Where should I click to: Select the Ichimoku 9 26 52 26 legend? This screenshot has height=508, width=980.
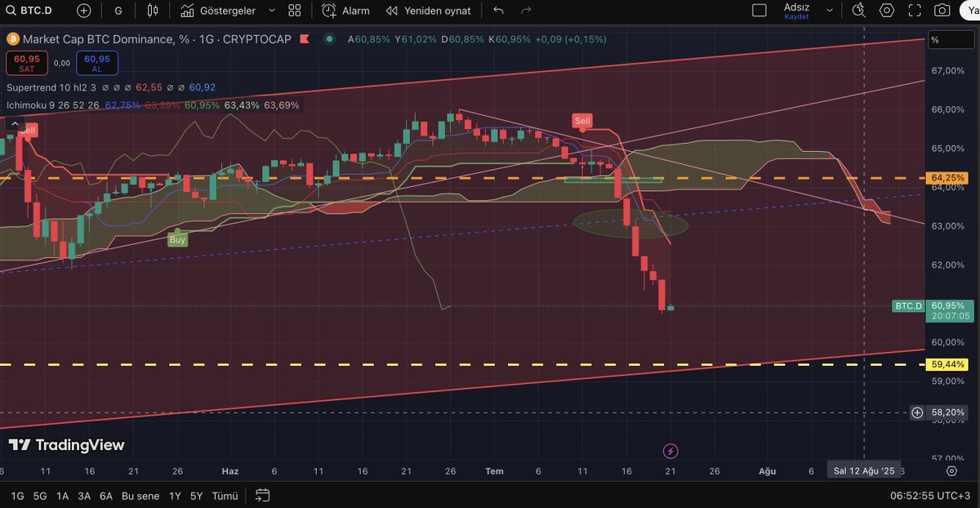coord(53,105)
